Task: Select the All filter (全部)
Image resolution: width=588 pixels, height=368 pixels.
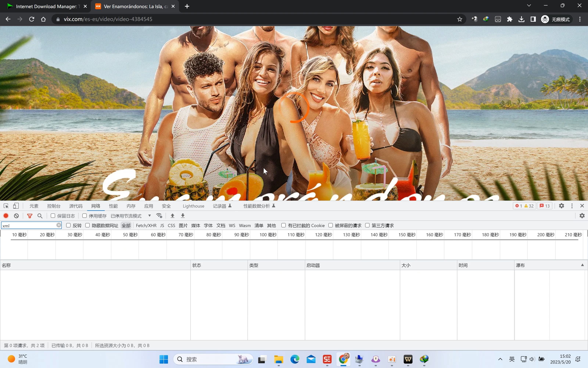Action: click(126, 226)
